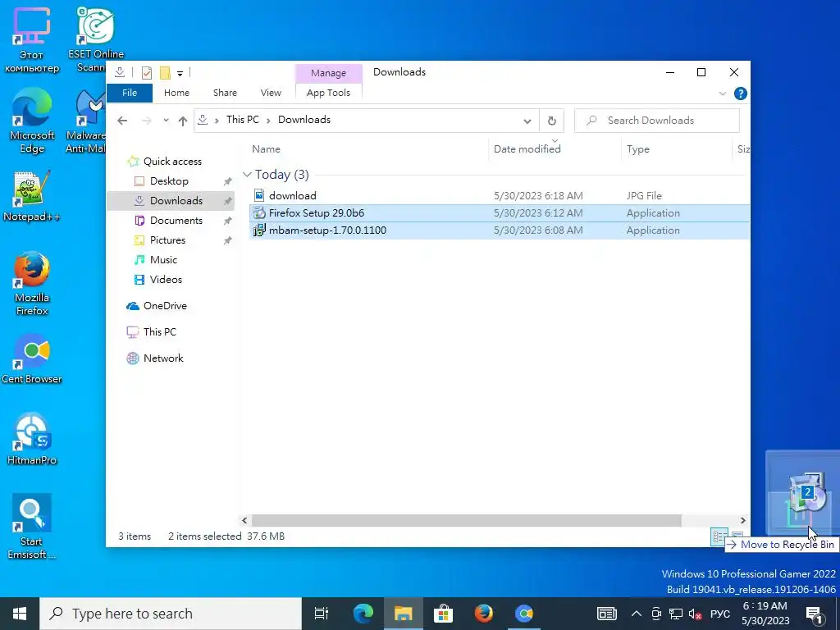This screenshot has height=630, width=840.
Task: Open Mozilla Firefox desktop shortcut
Action: pos(32,283)
